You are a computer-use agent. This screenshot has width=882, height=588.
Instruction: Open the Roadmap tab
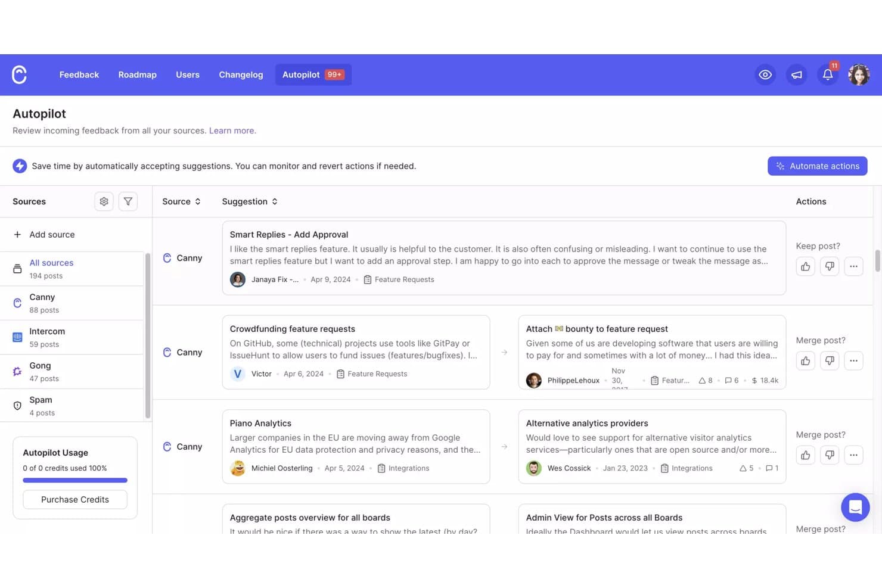[x=137, y=74]
